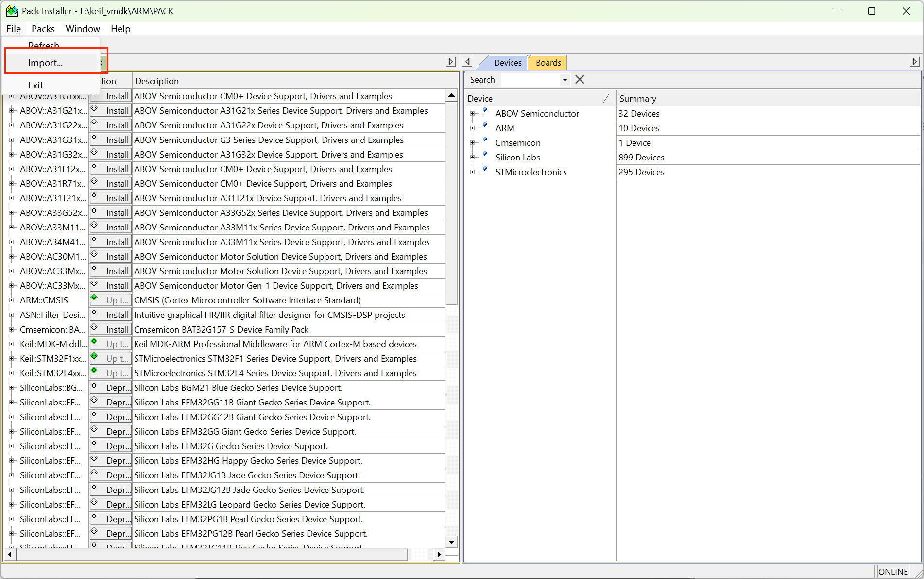924x579 pixels.
Task: Click status icon for EFM32HG Happy Gecko row
Action: coord(94,458)
